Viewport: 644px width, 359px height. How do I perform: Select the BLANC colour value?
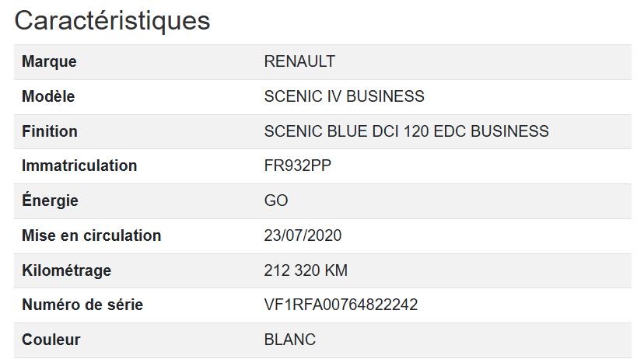pyautogui.click(x=289, y=340)
